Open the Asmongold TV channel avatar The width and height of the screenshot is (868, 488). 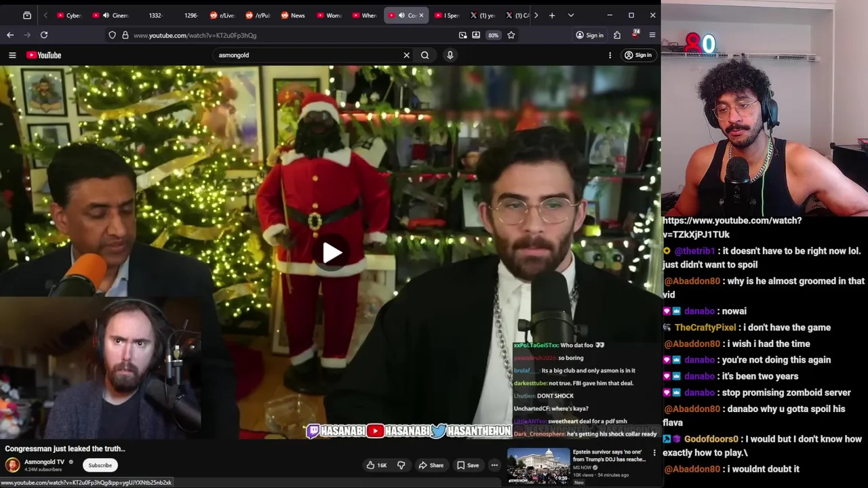click(12, 465)
